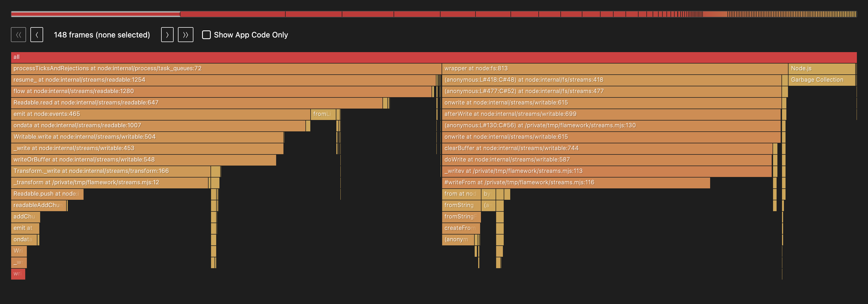This screenshot has height=304, width=868.
Task: Select processTicksAndRejections frame
Action: click(x=226, y=69)
